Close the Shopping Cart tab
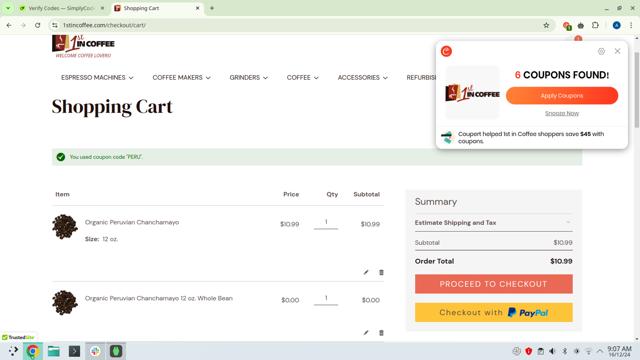The height and width of the screenshot is (360, 640). click(x=198, y=8)
